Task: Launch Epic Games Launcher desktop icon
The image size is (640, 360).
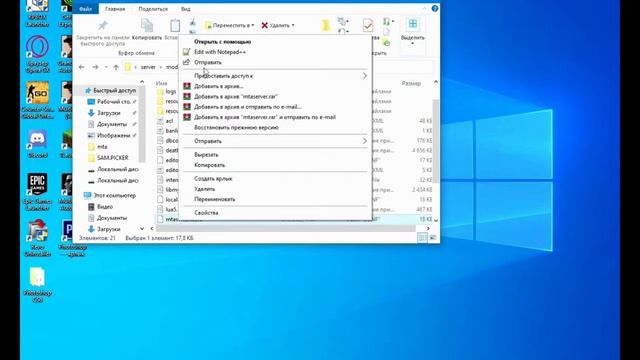Action: click(37, 192)
